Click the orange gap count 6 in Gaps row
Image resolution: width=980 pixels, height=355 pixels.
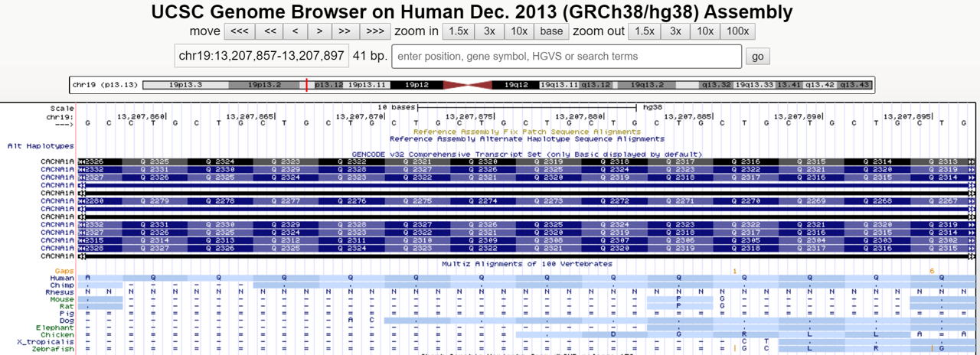pos(932,271)
